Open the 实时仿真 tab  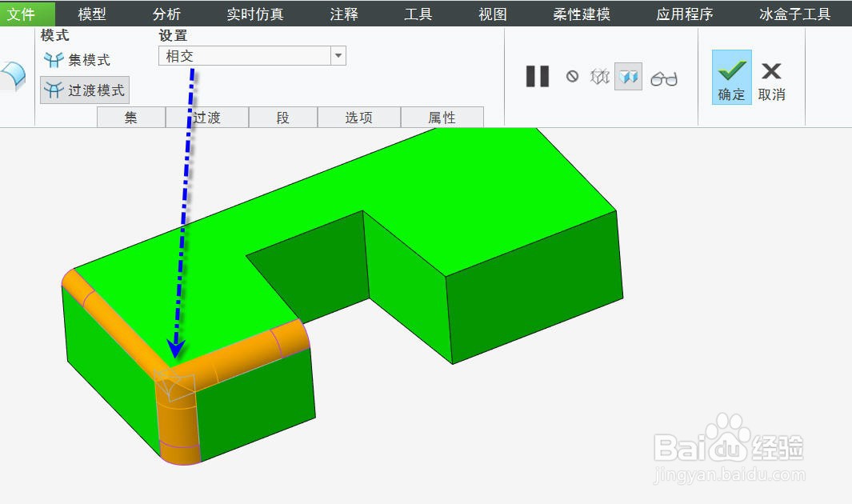pos(255,14)
